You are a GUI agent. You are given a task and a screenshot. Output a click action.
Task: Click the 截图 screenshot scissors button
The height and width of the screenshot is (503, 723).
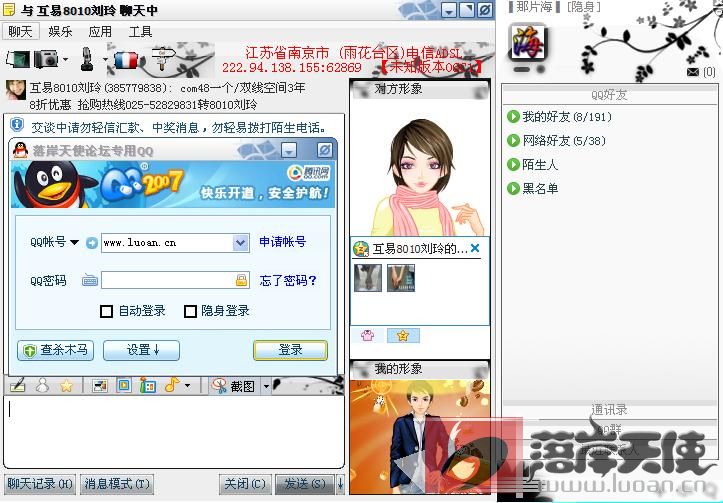point(234,386)
